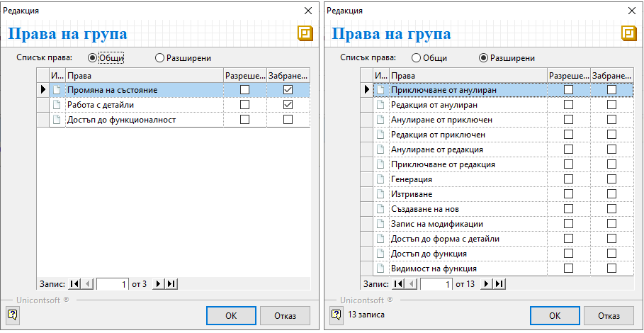Click the 'Права' column header in the right dialog
Screen dimensions: 644x333
468,75
